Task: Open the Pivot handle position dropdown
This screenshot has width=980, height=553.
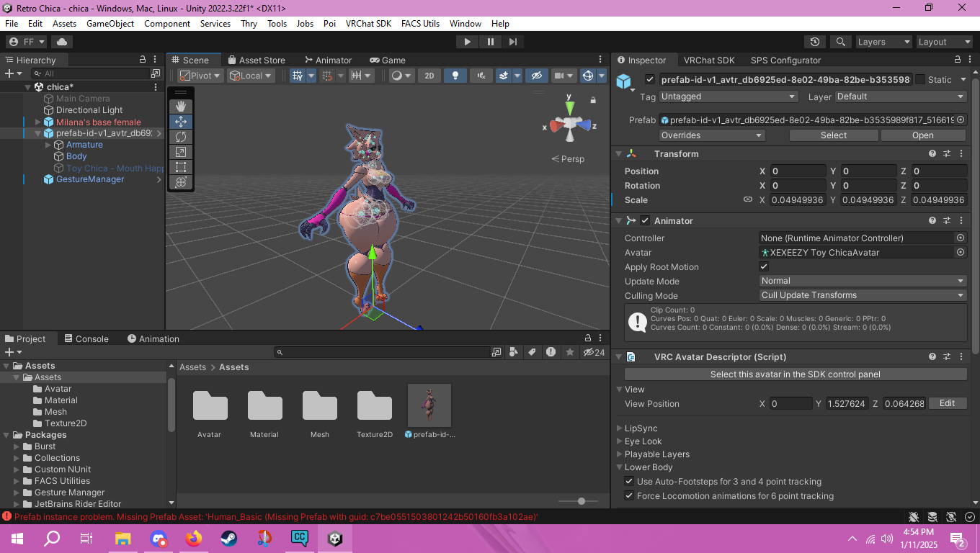Action: tap(201, 76)
